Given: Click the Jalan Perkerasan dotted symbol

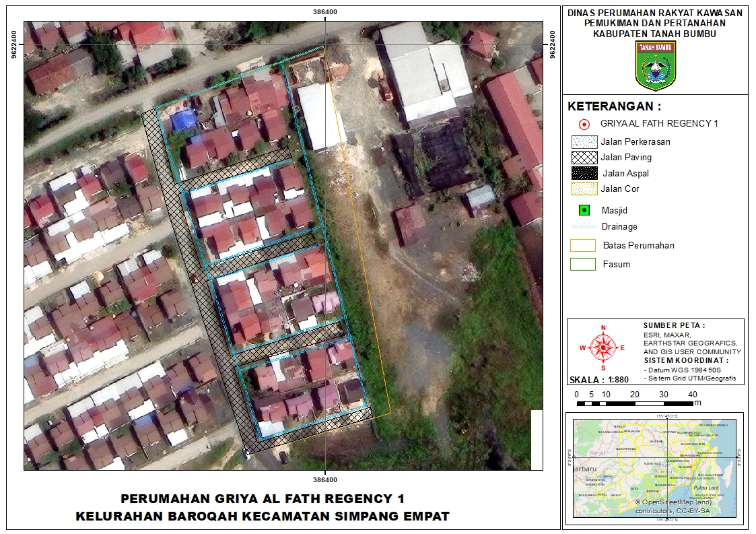Looking at the screenshot, I should pyautogui.click(x=583, y=142).
